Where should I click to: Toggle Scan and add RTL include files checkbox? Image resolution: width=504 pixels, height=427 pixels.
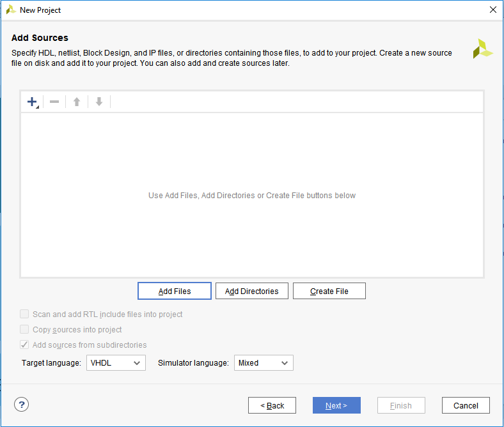(x=24, y=314)
